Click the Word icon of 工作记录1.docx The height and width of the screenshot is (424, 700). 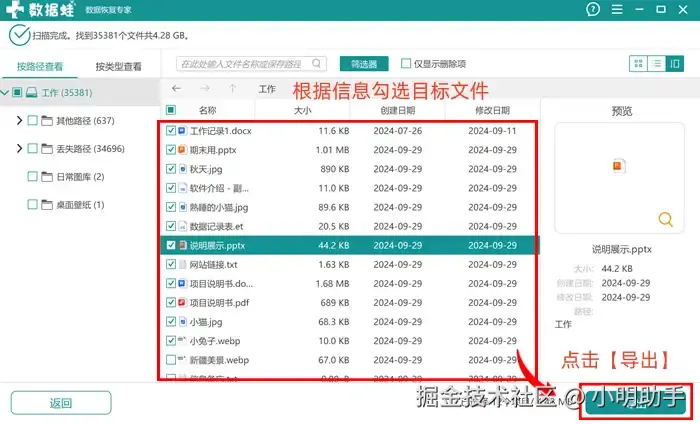(182, 131)
